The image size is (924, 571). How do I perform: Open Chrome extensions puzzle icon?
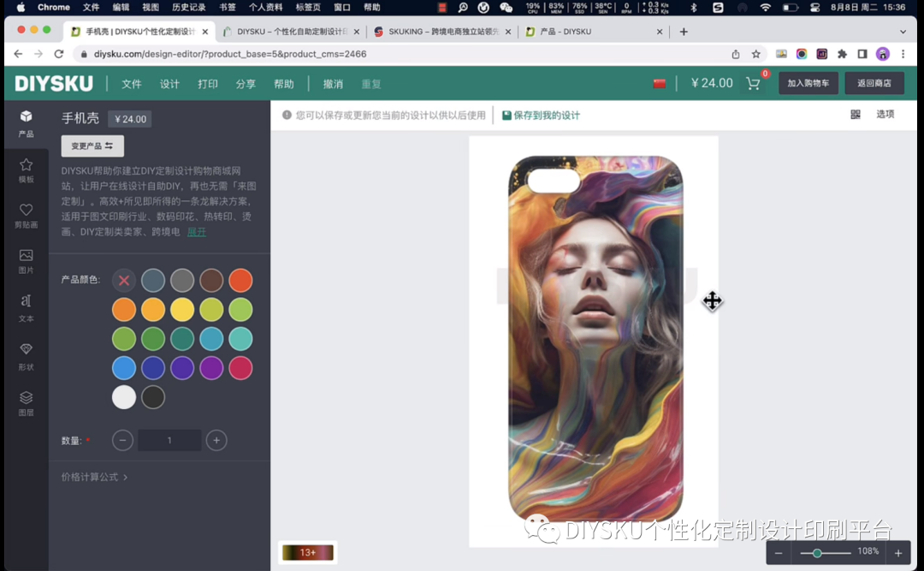(842, 54)
